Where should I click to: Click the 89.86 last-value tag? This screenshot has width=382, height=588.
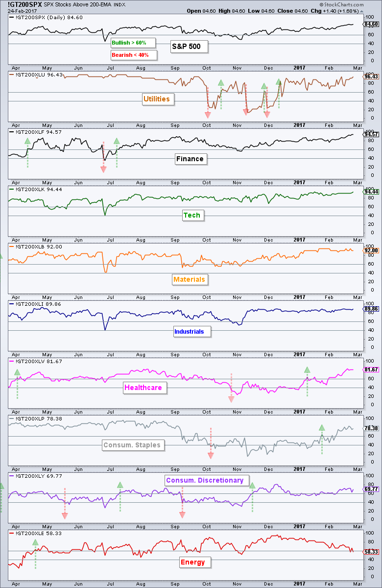372,309
